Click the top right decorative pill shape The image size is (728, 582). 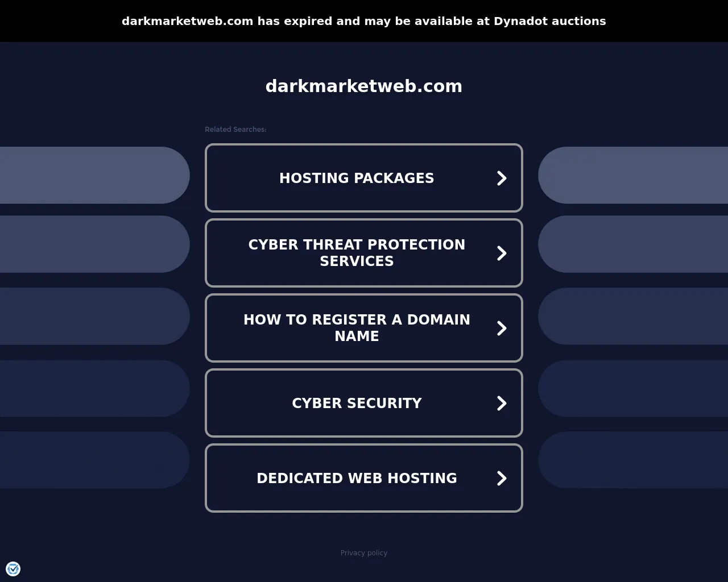[633, 175]
